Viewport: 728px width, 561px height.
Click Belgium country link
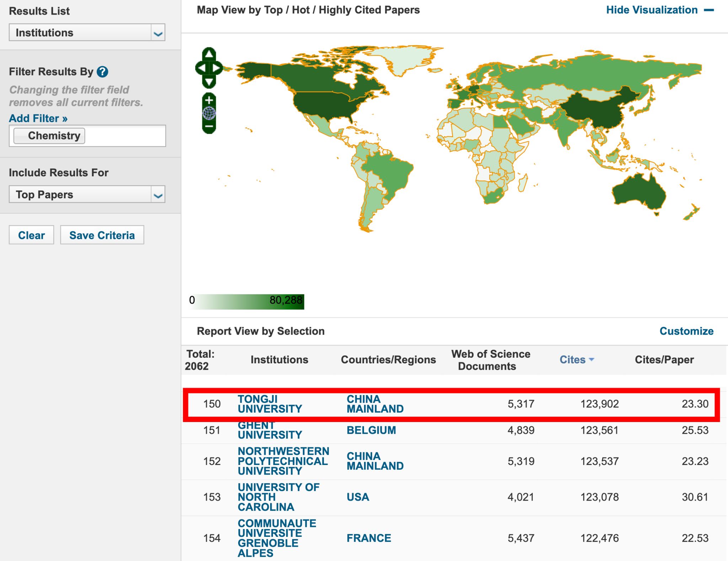(371, 430)
